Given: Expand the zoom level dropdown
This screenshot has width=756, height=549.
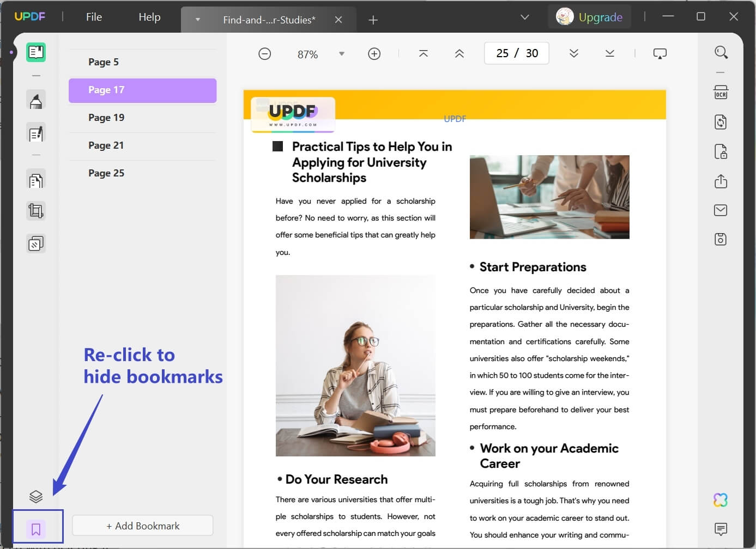Looking at the screenshot, I should 342,54.
